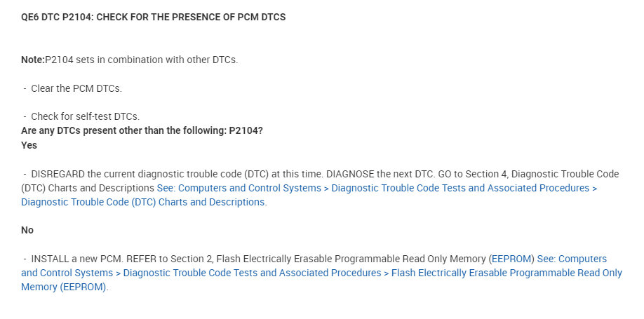Click the final "Memory (EEPROM)" link text

(64, 287)
